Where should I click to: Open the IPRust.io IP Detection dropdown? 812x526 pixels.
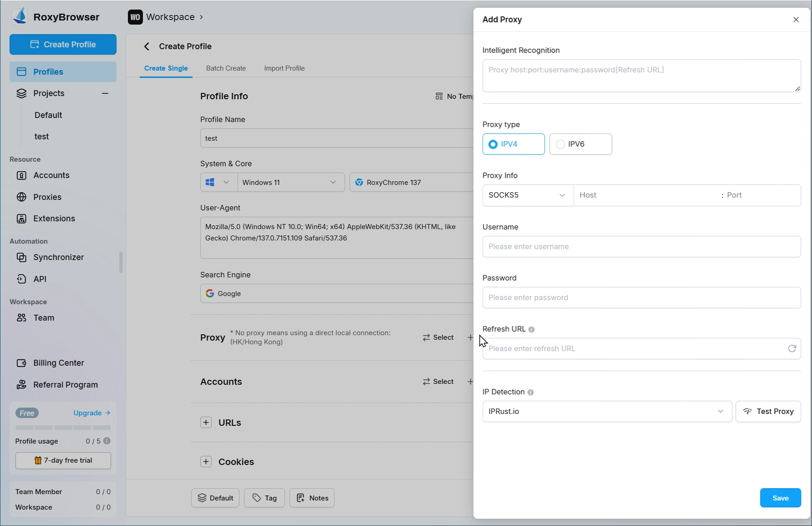click(x=607, y=411)
